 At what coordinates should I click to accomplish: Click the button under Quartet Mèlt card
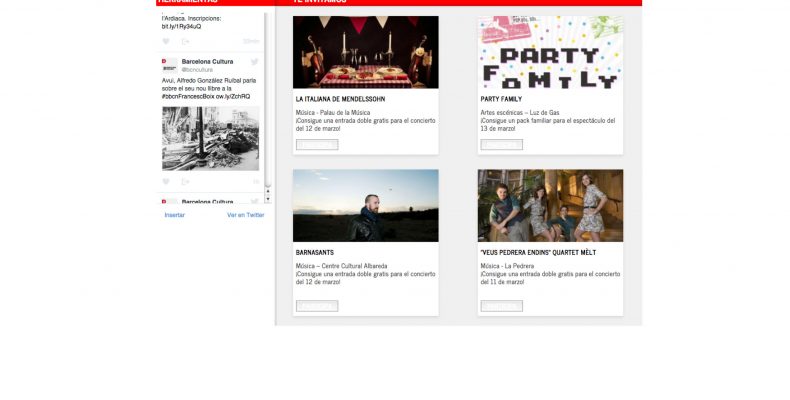pos(502,306)
